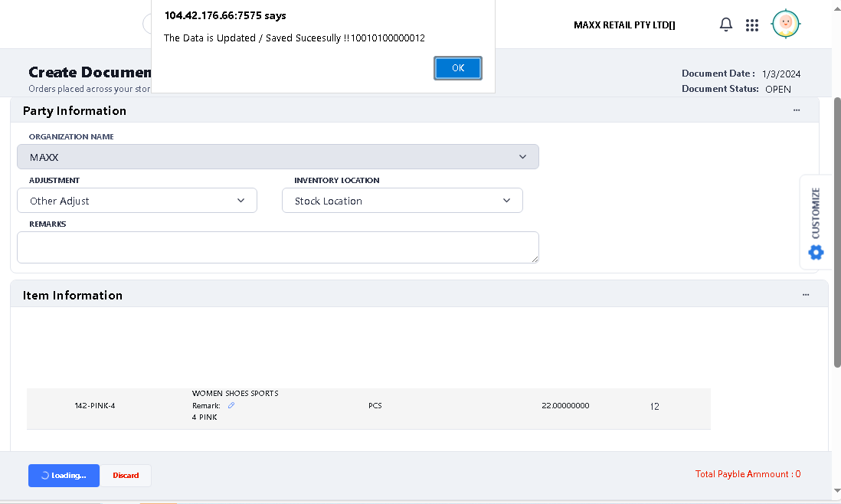Click MAXX RETAIL PTY LTD company name
The image size is (841, 504).
coord(623,25)
